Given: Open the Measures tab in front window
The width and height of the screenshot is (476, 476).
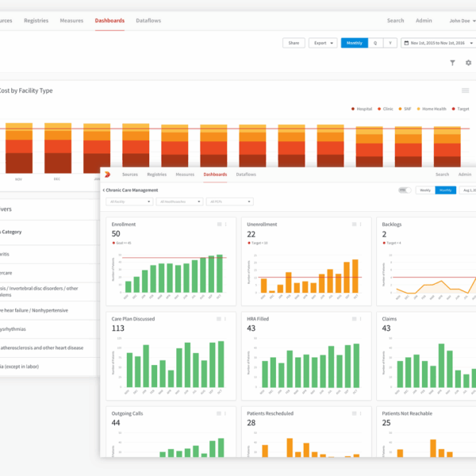Looking at the screenshot, I should click(x=185, y=174).
